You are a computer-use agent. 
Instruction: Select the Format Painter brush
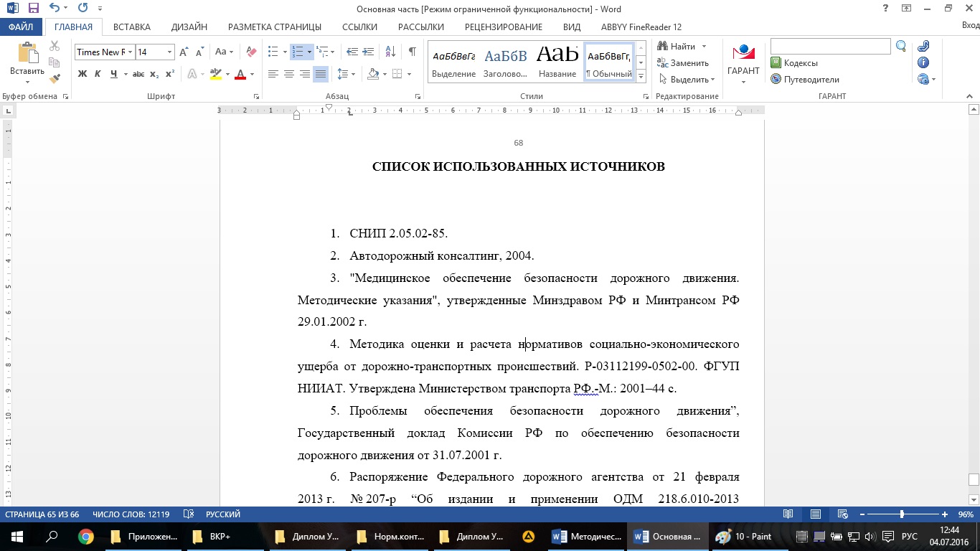coord(55,79)
